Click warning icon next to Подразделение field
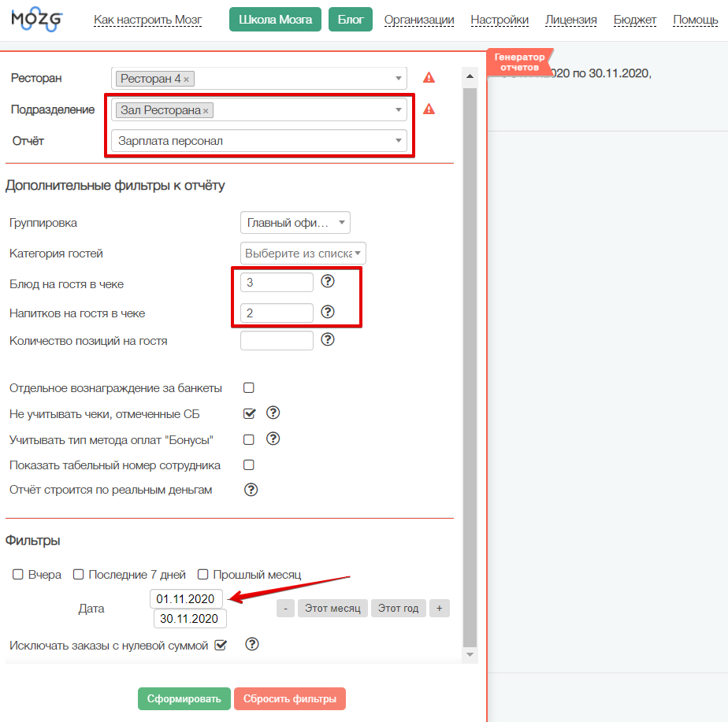The image size is (728, 722). coord(429,109)
